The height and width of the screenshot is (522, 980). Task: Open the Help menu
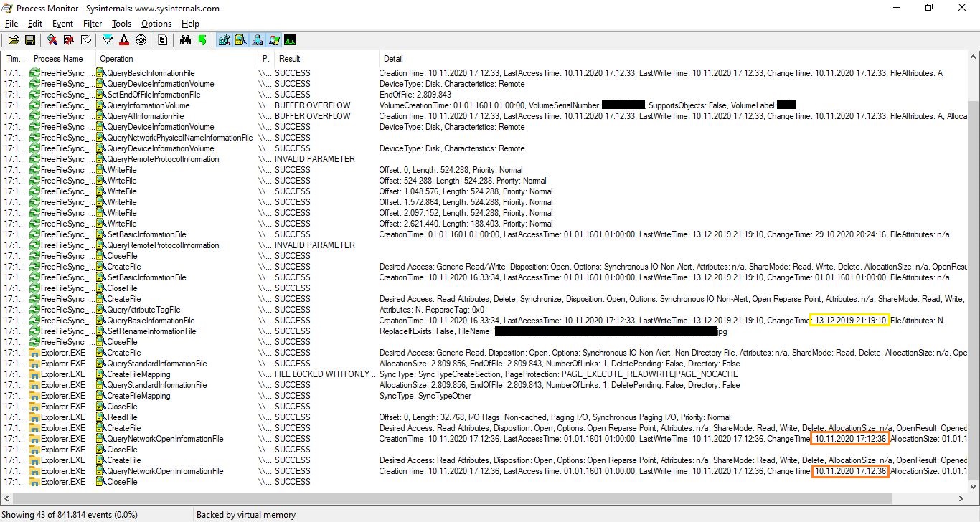[x=190, y=24]
